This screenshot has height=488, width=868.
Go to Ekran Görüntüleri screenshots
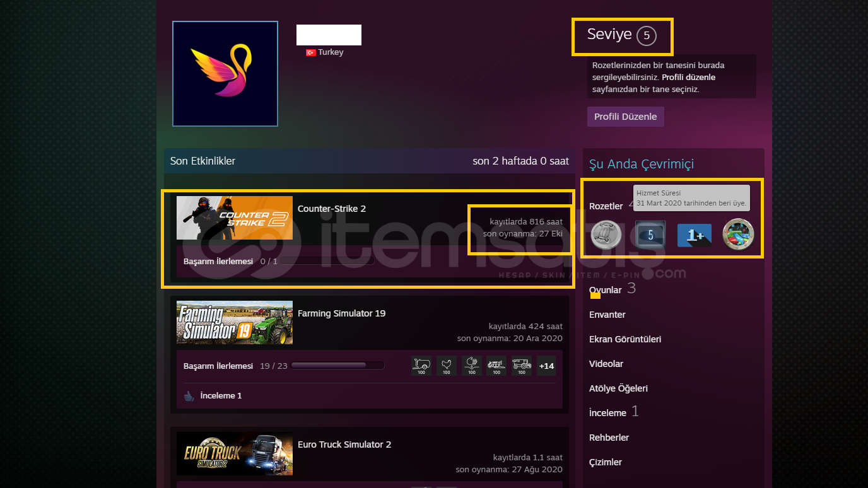coord(625,339)
